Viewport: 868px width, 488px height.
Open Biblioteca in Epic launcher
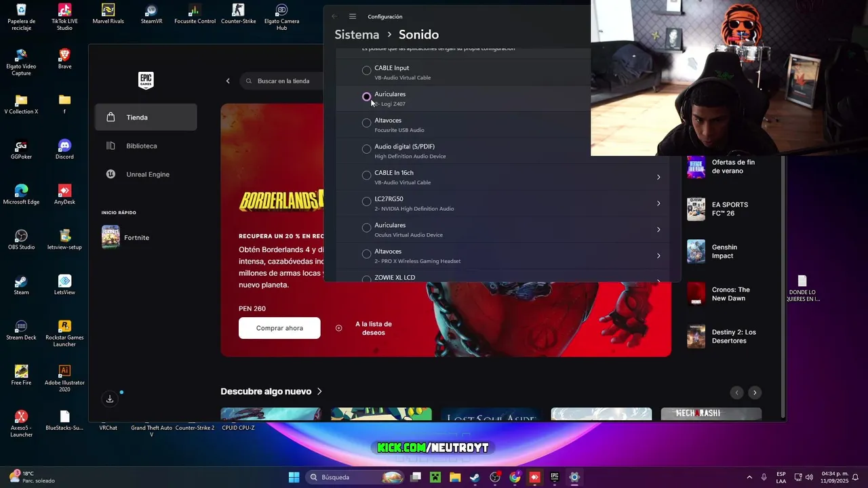(x=146, y=146)
